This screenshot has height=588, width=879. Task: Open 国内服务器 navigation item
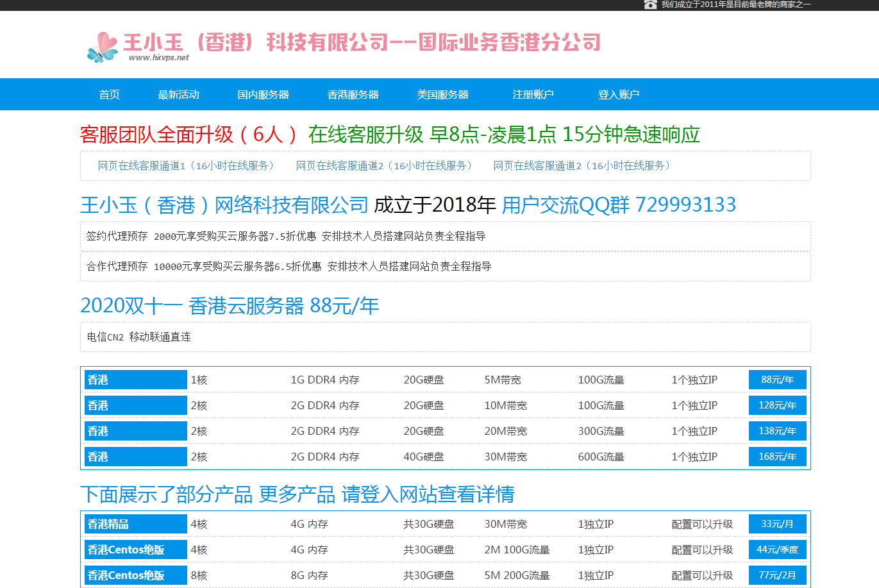click(x=263, y=94)
